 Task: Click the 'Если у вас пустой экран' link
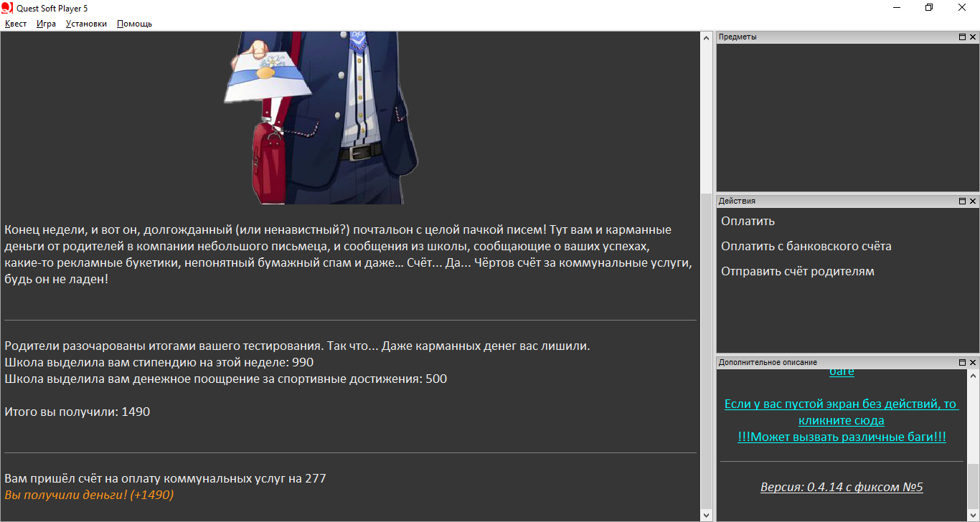(x=842, y=412)
